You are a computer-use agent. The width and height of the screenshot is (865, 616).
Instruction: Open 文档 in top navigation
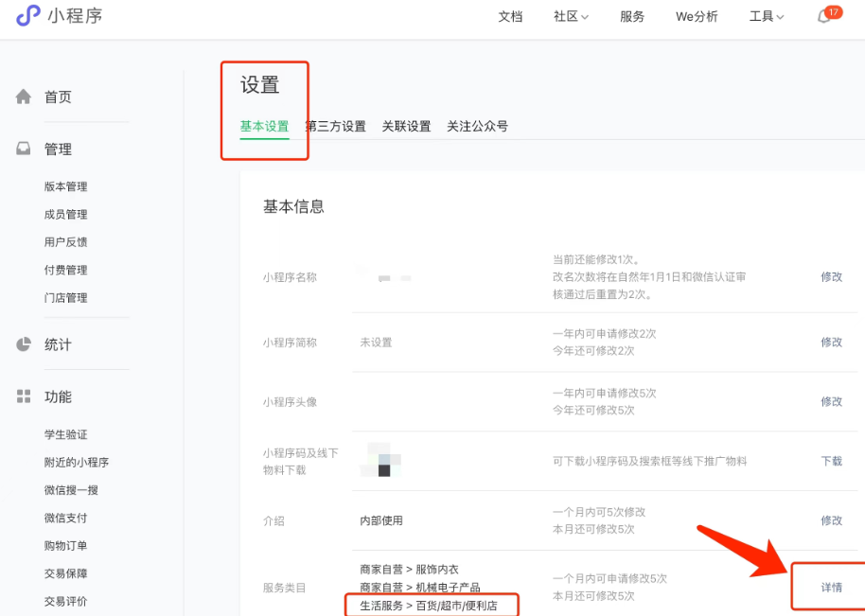click(x=510, y=17)
